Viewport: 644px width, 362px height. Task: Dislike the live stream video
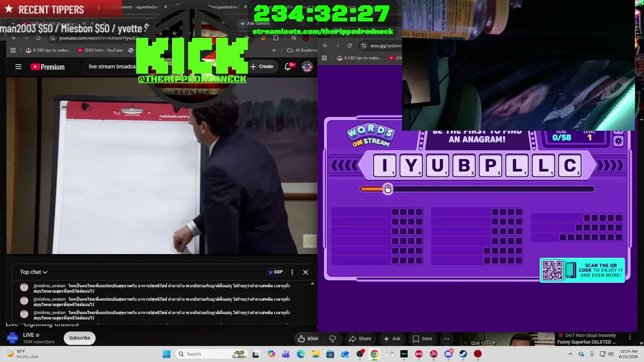pyautogui.click(x=332, y=338)
